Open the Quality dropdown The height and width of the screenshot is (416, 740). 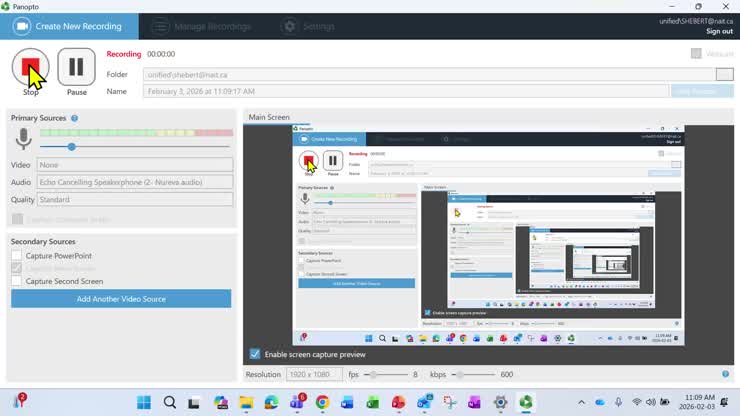click(135, 200)
